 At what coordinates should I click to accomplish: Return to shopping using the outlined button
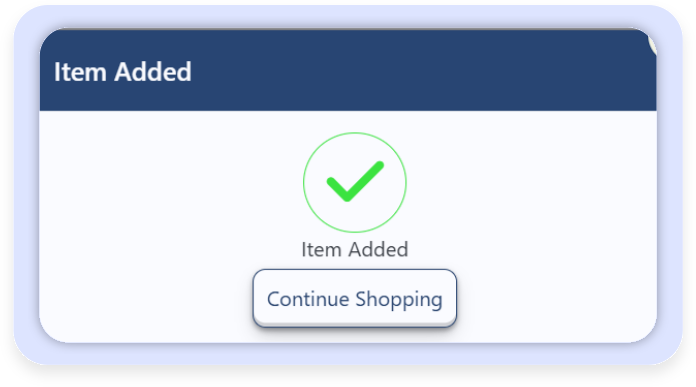pyautogui.click(x=355, y=298)
